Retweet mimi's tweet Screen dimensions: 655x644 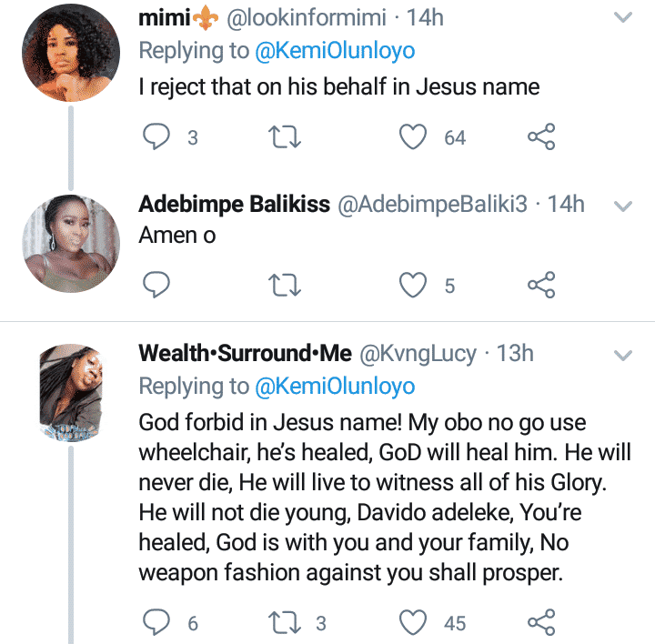[287, 137]
